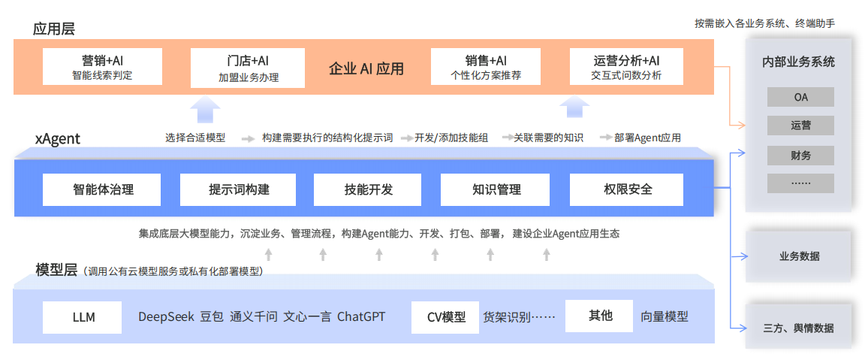Screen dimensions: 868x360
Task: Select the 三方、舆情数据 block
Action: coord(799,328)
